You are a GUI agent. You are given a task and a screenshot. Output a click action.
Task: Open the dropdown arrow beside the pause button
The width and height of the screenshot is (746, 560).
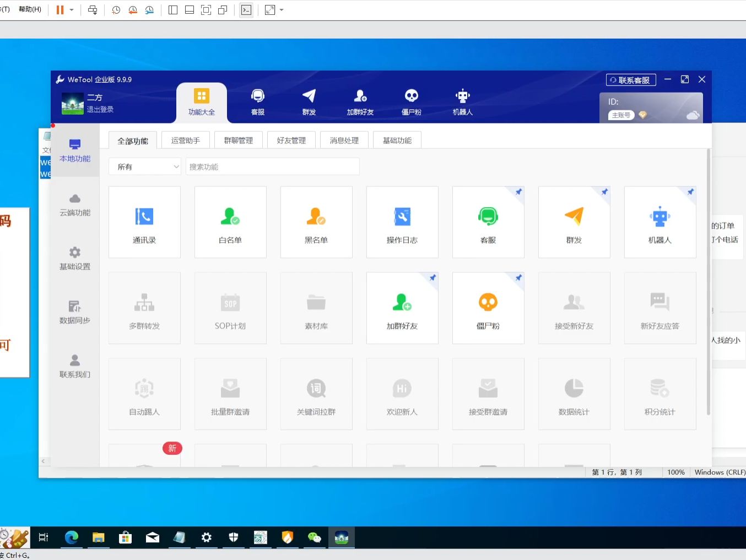(x=72, y=10)
